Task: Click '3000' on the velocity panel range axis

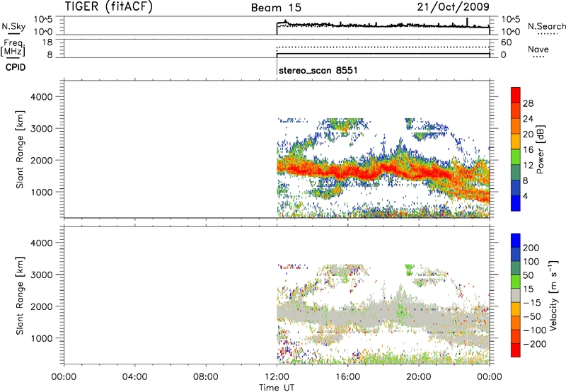Action: pyautogui.click(x=42, y=275)
